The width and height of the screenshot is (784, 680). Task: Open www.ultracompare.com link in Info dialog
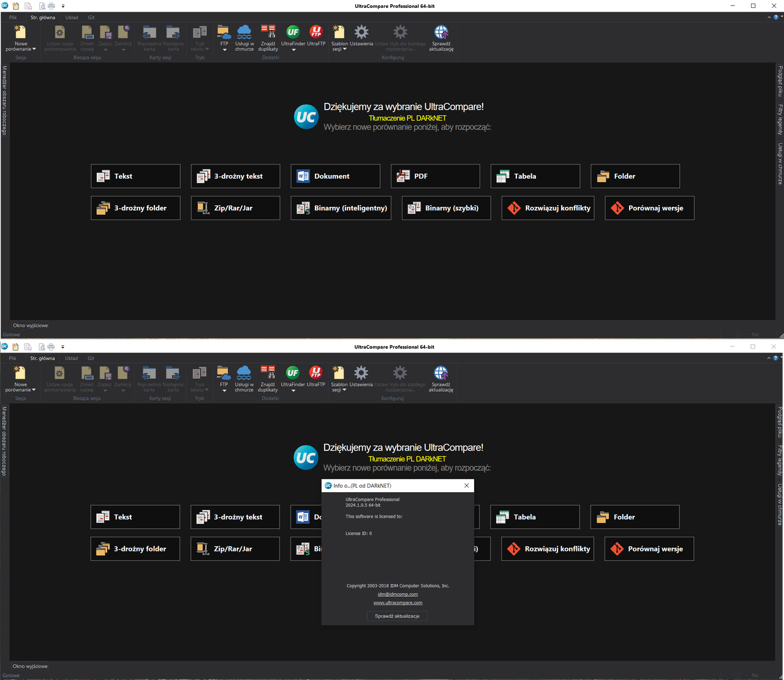point(398,603)
